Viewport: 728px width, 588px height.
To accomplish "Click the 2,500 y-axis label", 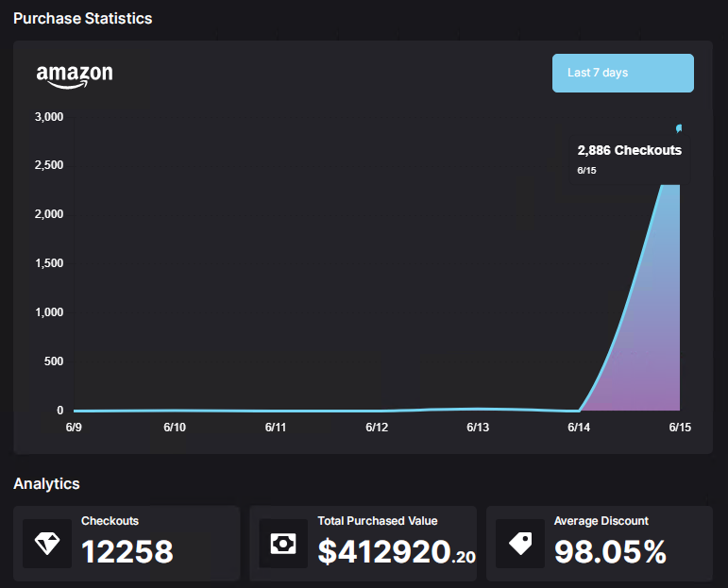I will (49, 165).
